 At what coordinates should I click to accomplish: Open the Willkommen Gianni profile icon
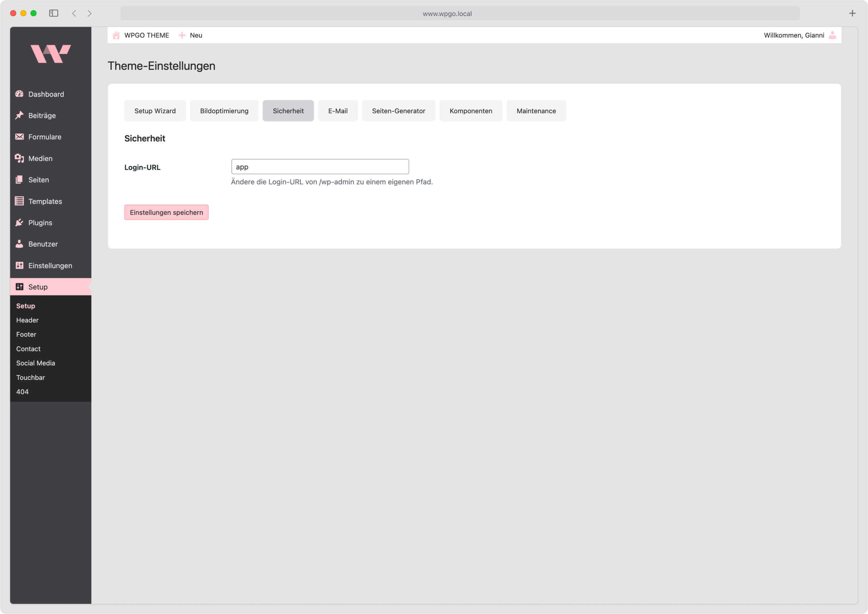pyautogui.click(x=832, y=35)
